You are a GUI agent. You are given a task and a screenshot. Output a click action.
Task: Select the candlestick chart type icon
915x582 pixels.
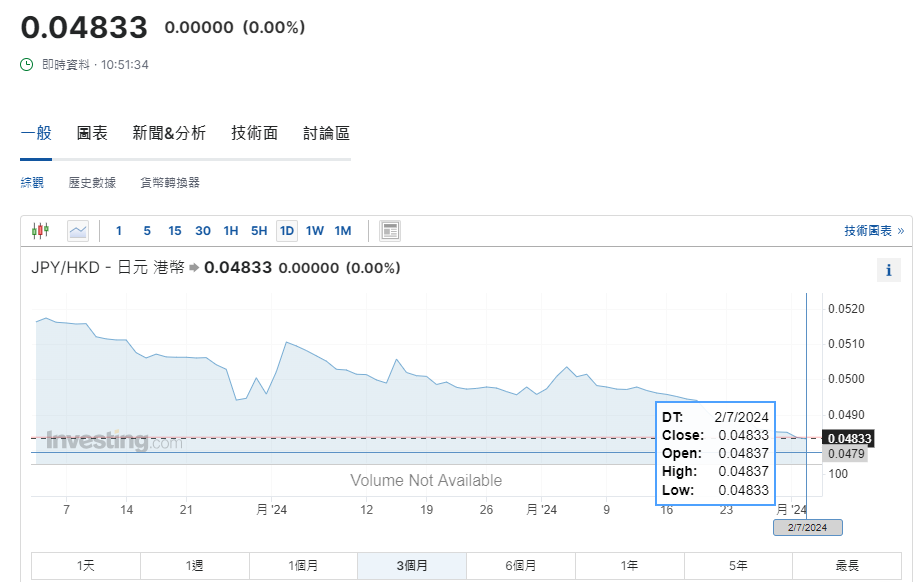[40, 231]
